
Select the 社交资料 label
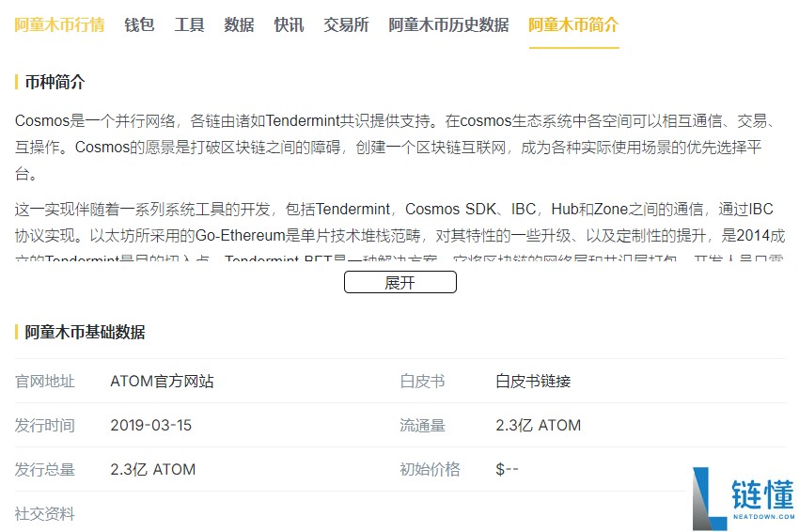(45, 513)
